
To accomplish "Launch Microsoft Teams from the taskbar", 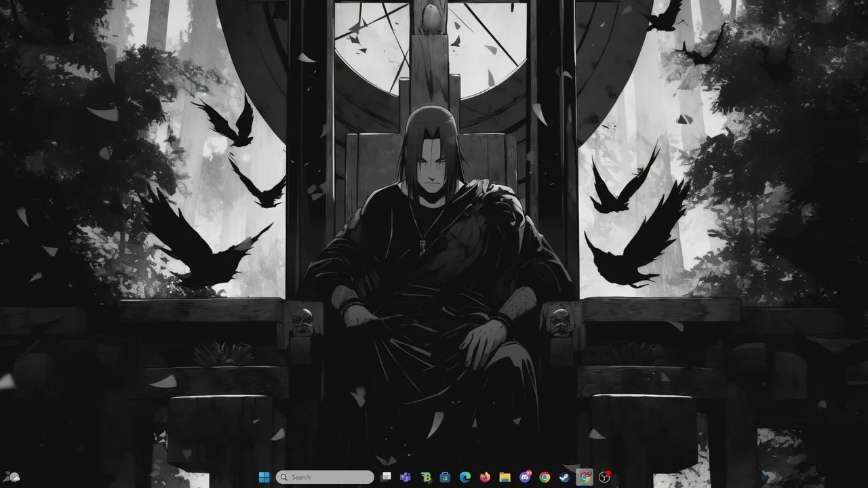I will click(x=406, y=477).
